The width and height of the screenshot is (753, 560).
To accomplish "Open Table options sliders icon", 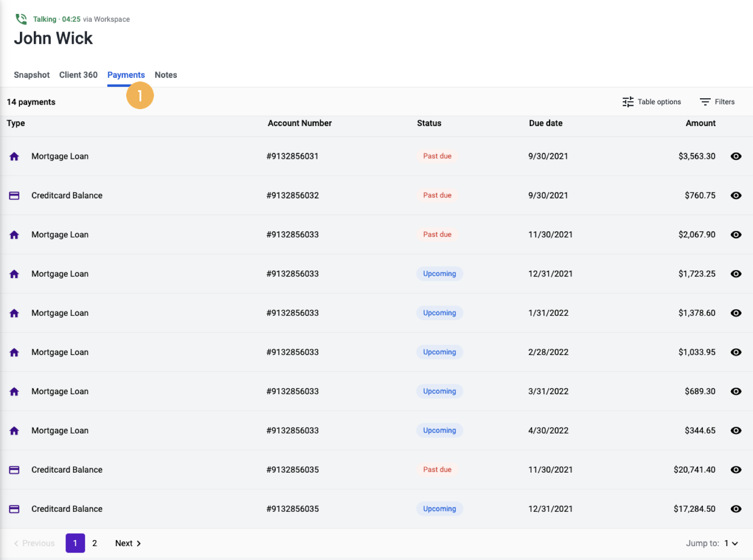I will tap(628, 102).
